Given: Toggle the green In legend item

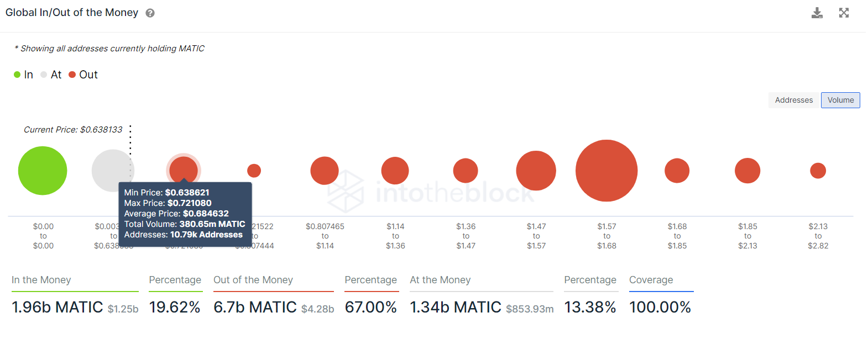Looking at the screenshot, I should [x=23, y=75].
